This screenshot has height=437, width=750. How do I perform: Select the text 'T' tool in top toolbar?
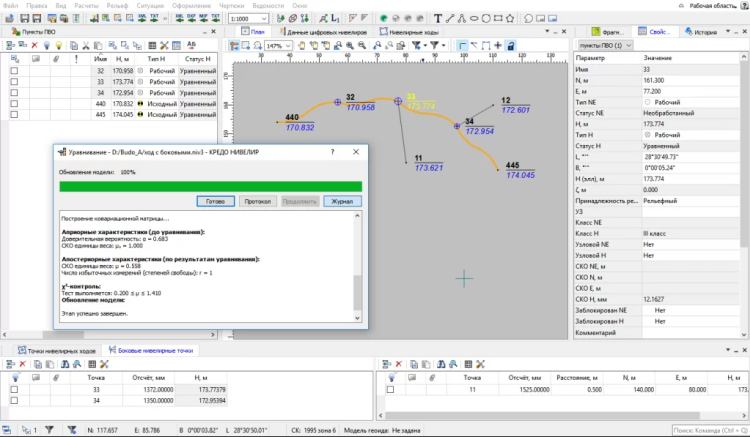click(x=439, y=19)
